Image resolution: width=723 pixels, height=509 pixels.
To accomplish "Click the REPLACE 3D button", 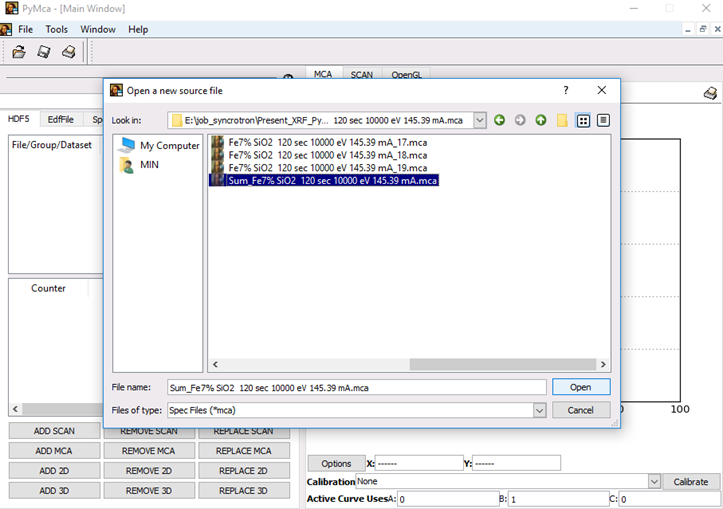I will click(x=244, y=491).
